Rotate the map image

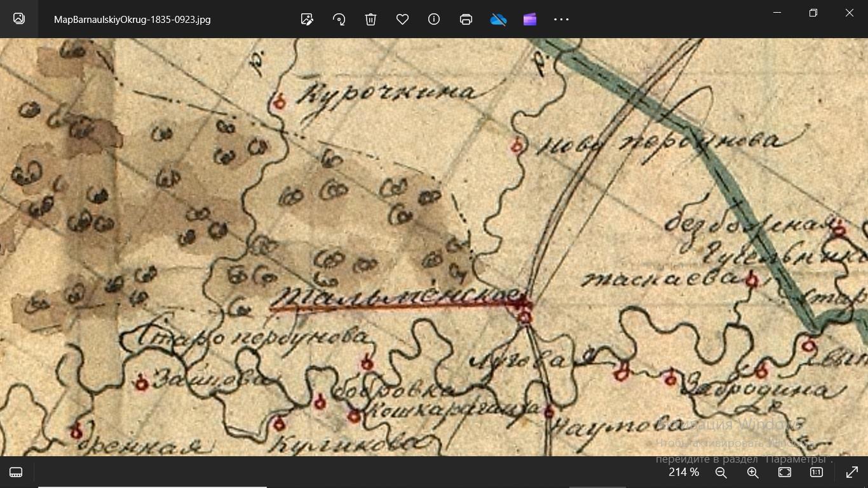tap(339, 19)
